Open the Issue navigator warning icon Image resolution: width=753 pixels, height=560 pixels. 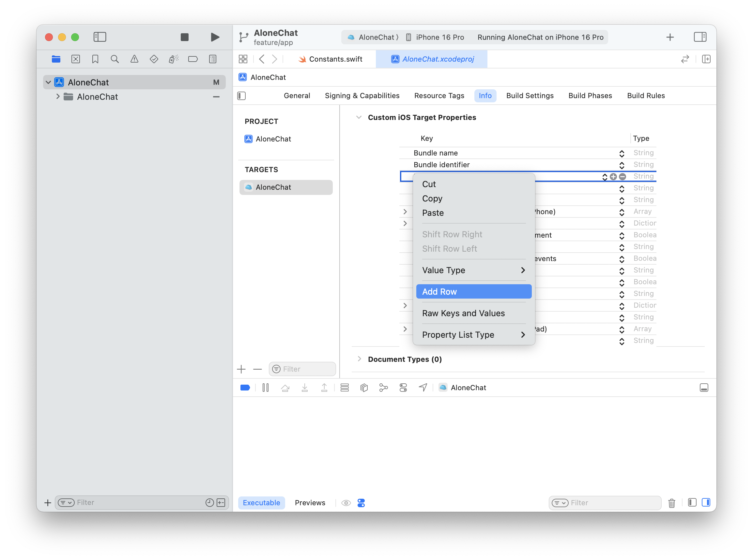tap(134, 59)
